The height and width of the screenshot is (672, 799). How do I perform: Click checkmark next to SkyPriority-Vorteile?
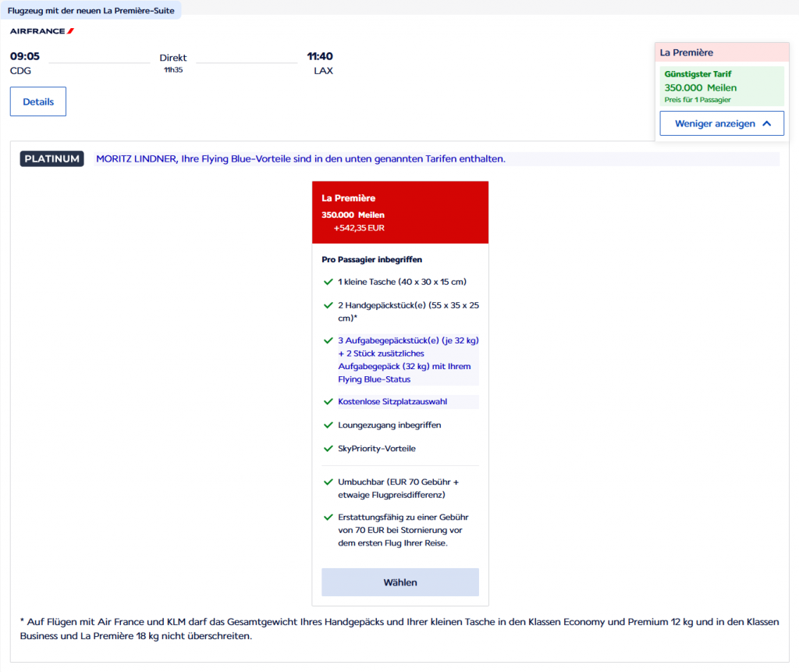click(x=328, y=449)
